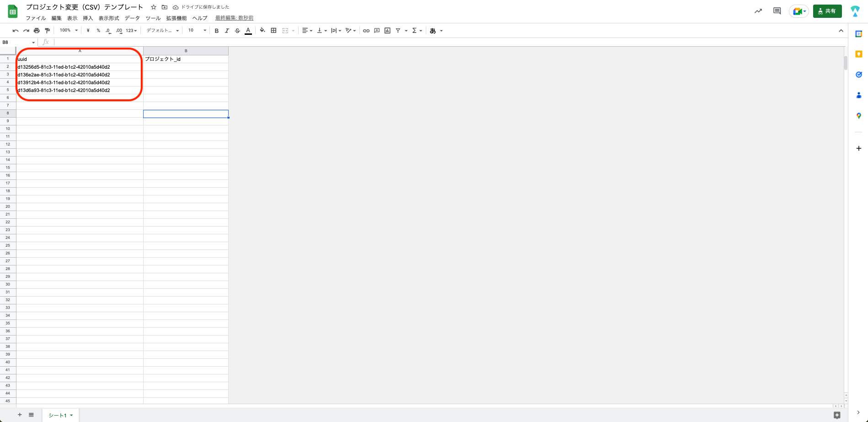Open the 拡張機能 menu
The width and height of the screenshot is (868, 422).
(x=176, y=18)
